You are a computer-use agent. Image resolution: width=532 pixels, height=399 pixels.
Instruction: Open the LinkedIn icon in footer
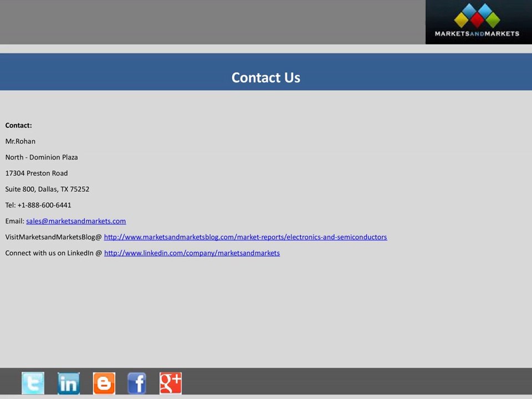tap(69, 383)
